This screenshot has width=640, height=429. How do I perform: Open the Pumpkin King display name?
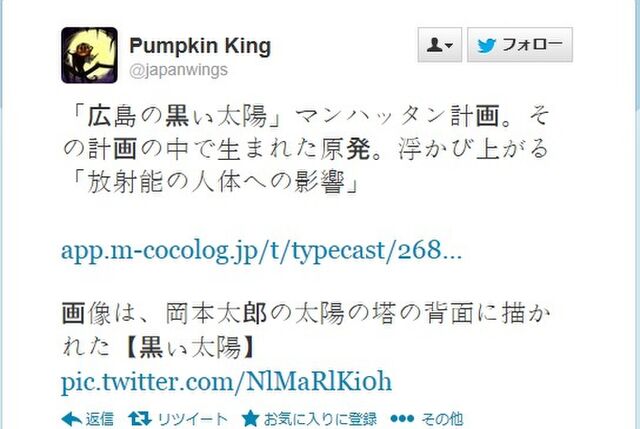(200, 46)
